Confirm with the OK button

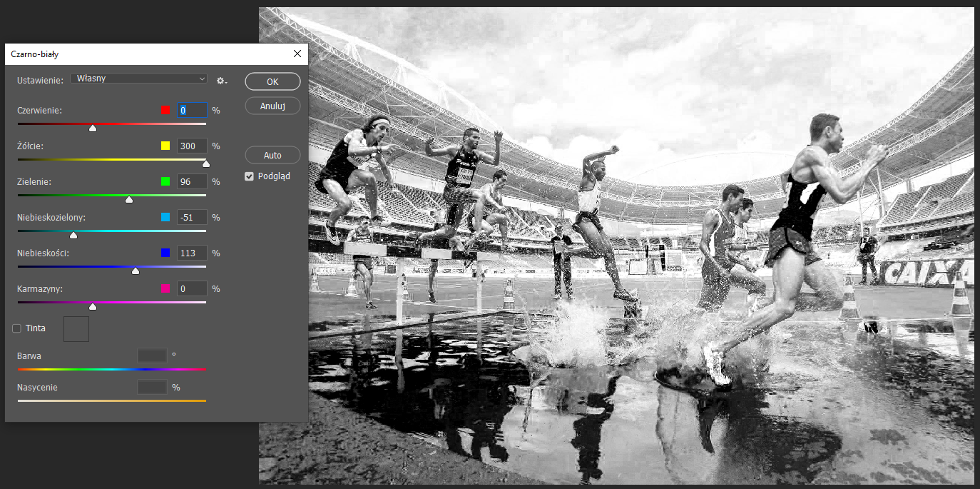pyautogui.click(x=272, y=81)
